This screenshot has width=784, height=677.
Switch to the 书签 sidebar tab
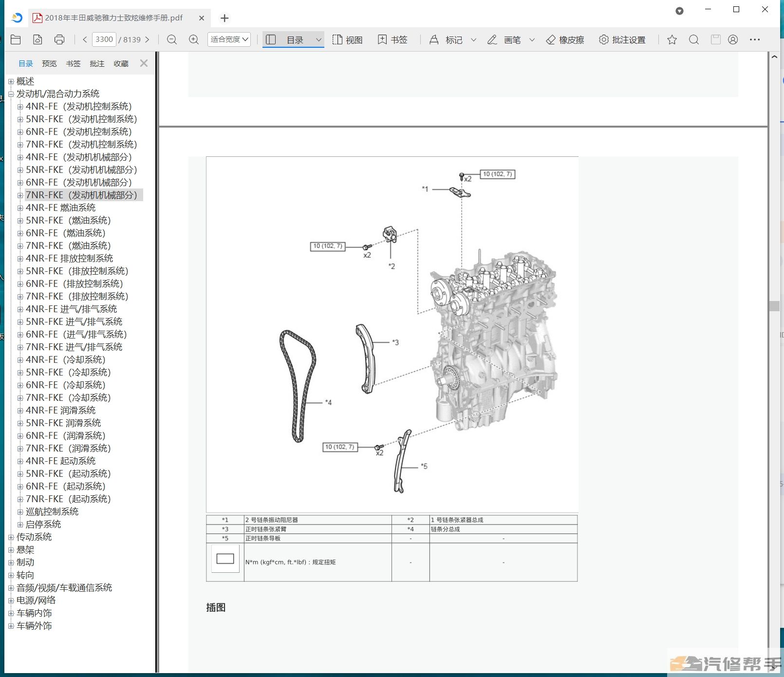click(73, 64)
